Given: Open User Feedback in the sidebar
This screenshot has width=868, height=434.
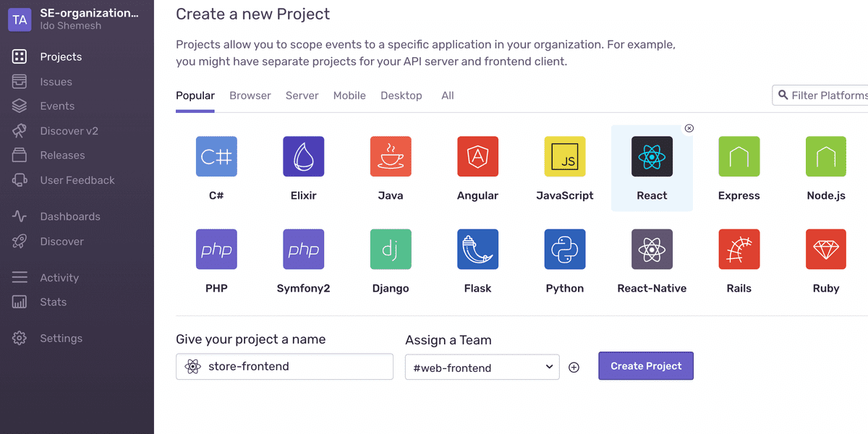Looking at the screenshot, I should [x=77, y=180].
